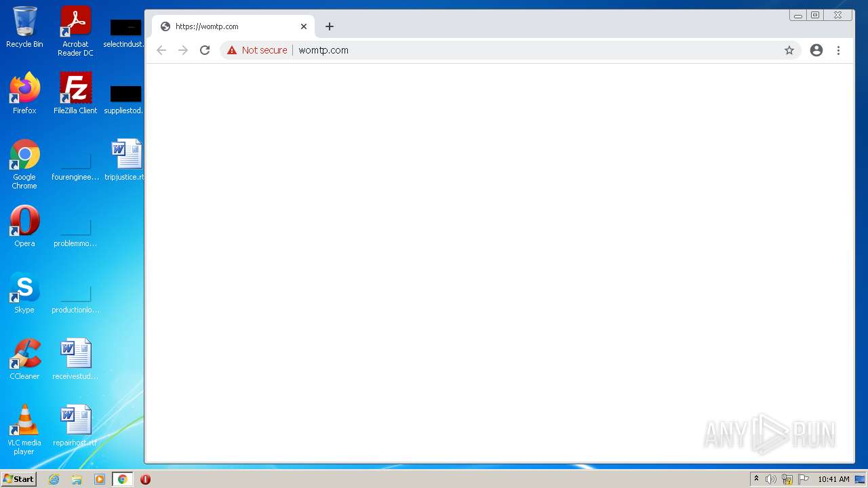The height and width of the screenshot is (488, 868).
Task: Open volume control in system tray
Action: [x=771, y=479]
